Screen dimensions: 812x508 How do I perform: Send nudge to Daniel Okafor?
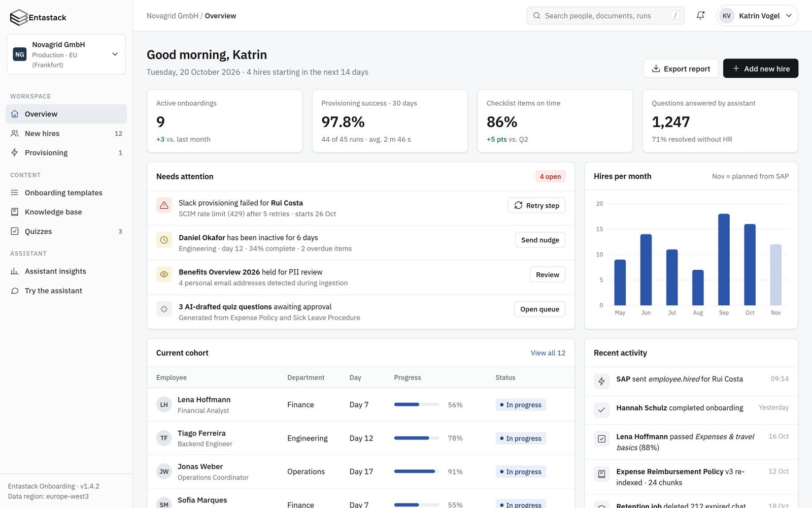point(540,240)
